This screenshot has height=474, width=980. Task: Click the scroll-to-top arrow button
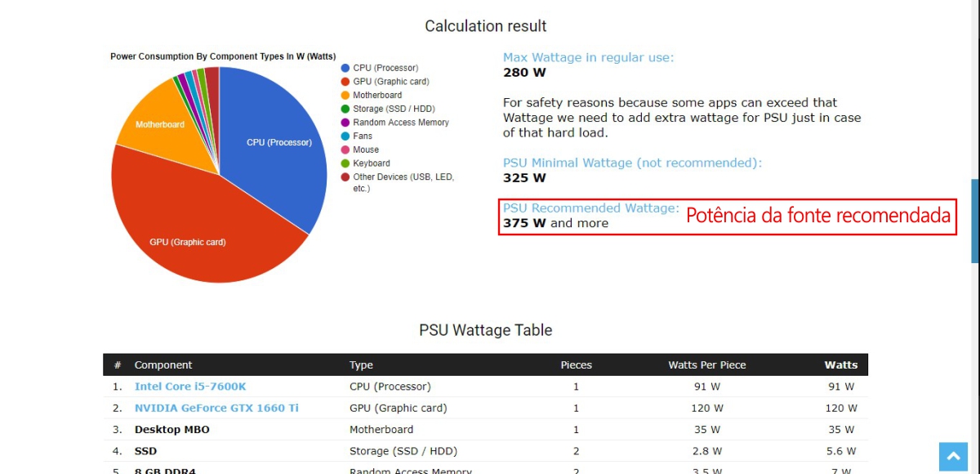point(953,456)
